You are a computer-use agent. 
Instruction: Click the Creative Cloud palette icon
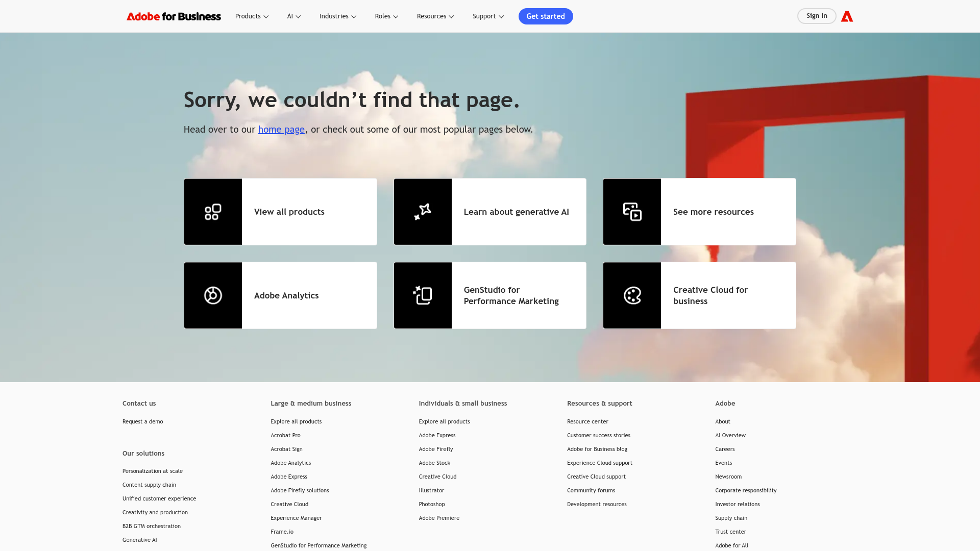tap(632, 295)
